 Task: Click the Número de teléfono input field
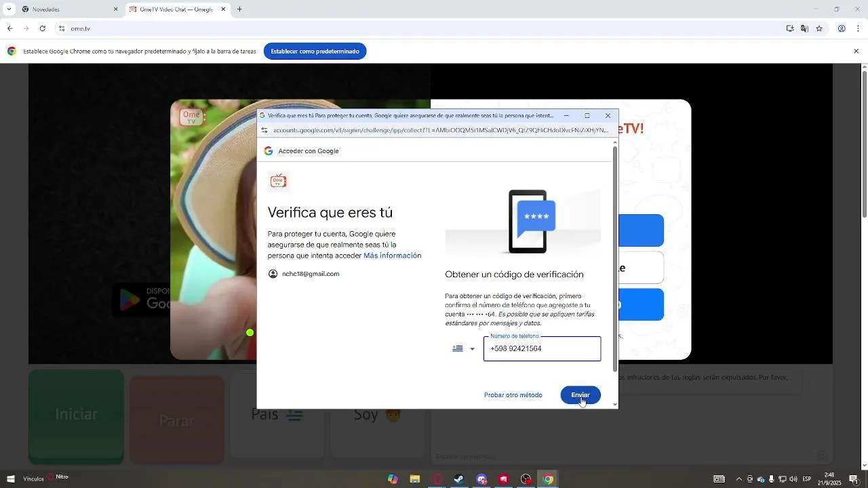542,348
